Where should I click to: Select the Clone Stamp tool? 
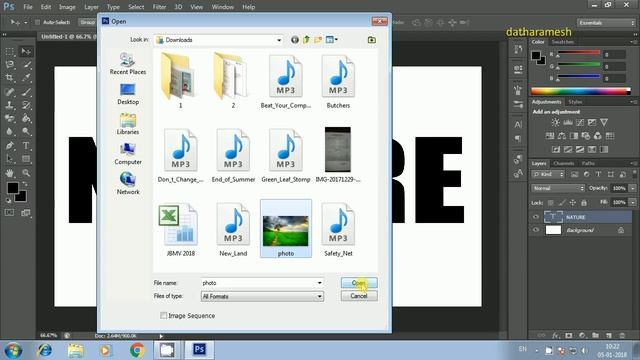click(10, 105)
